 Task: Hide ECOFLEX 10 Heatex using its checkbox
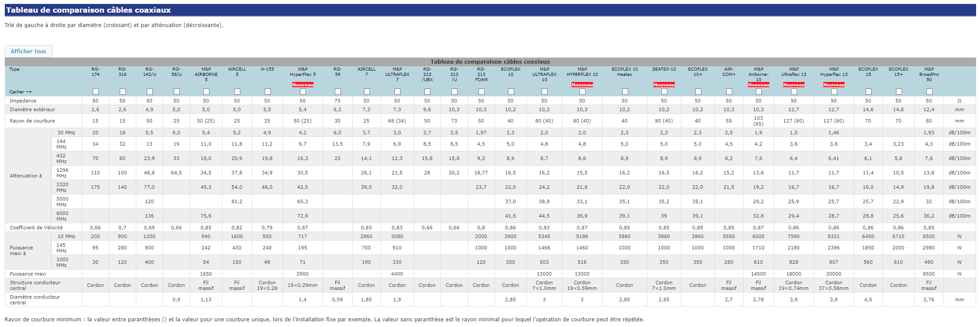pyautogui.click(x=625, y=92)
